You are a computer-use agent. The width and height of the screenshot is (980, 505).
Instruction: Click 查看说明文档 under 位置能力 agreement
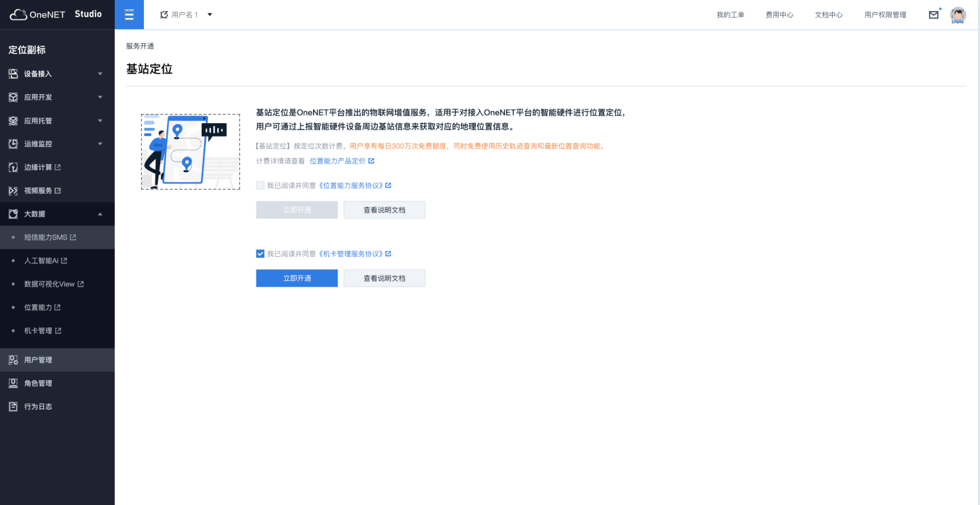point(385,210)
